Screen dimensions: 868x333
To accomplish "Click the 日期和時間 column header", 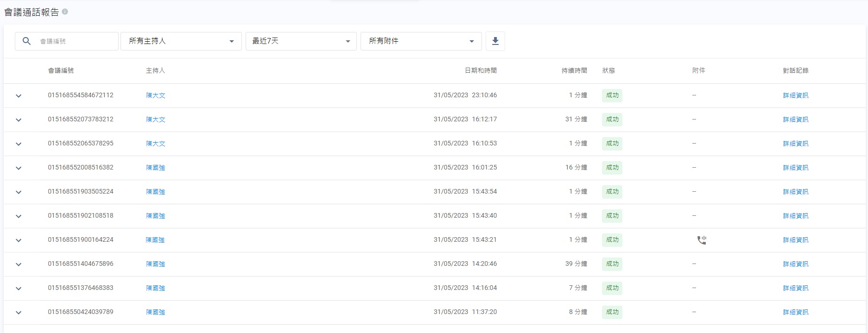I will tap(481, 70).
